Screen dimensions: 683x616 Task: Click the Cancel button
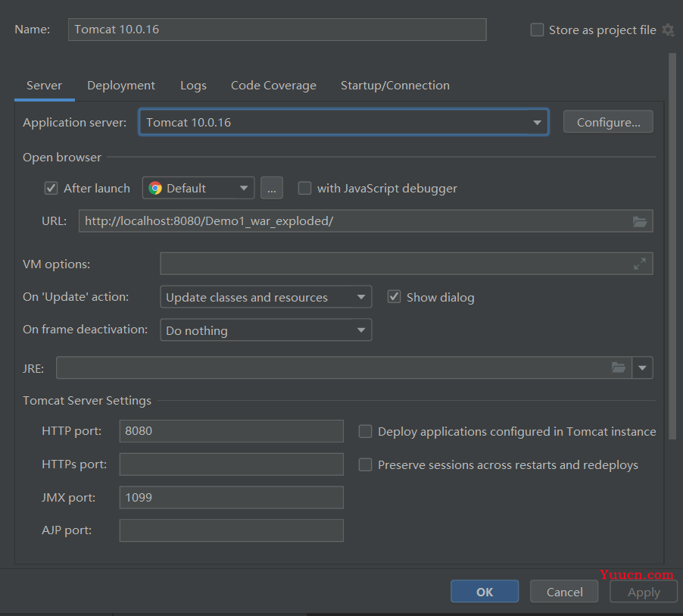pos(564,592)
